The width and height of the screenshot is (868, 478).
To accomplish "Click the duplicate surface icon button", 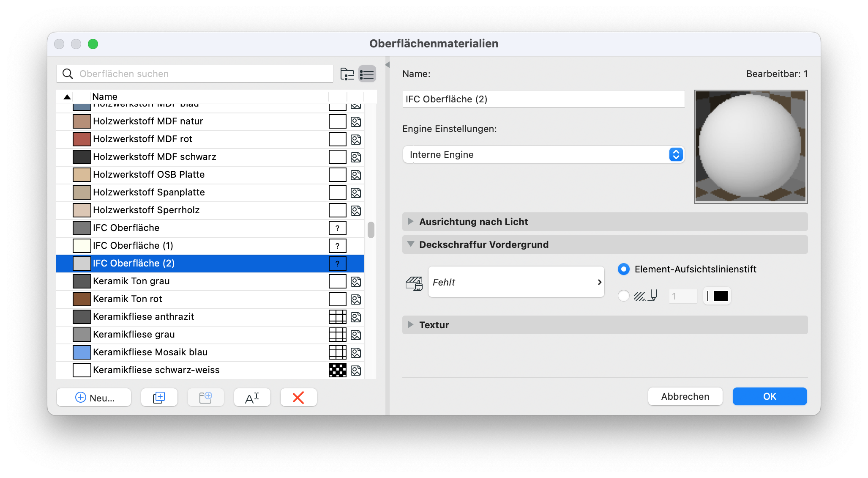I will (159, 397).
